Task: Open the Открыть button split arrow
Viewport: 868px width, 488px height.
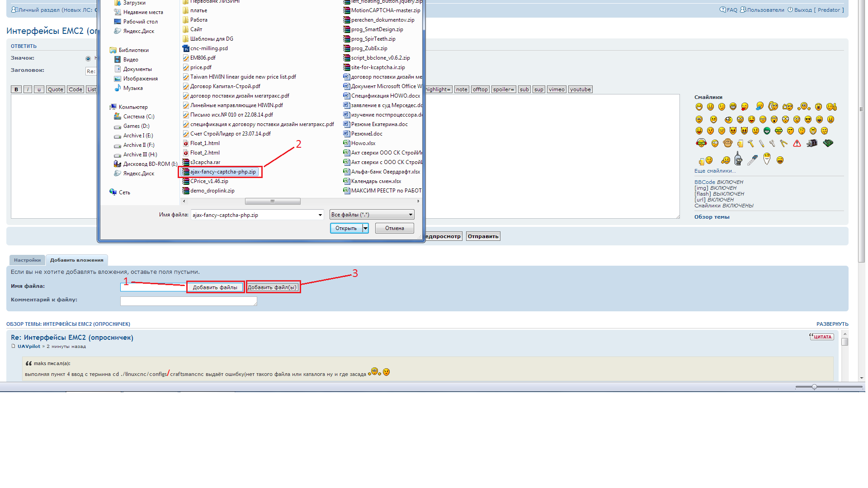Action: [365, 228]
